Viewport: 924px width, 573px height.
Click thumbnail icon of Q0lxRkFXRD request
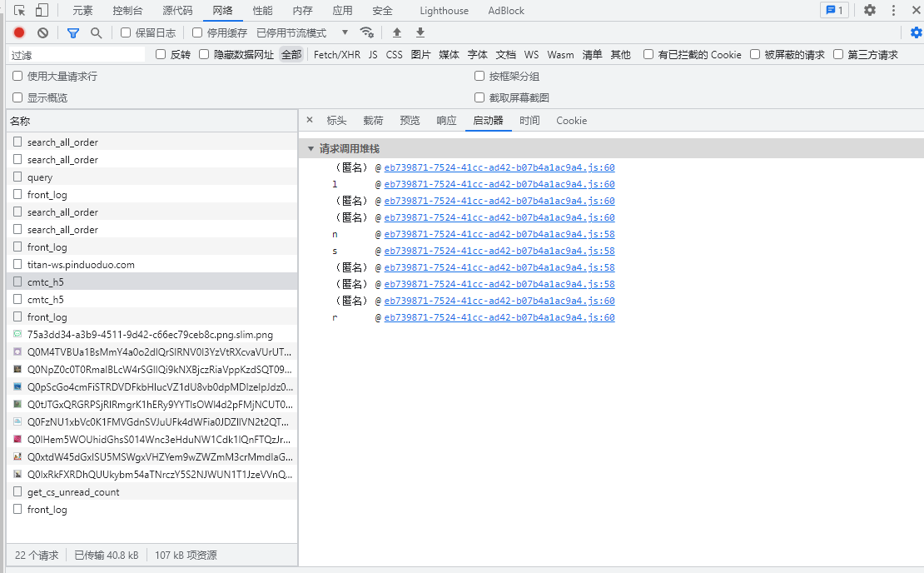point(17,474)
